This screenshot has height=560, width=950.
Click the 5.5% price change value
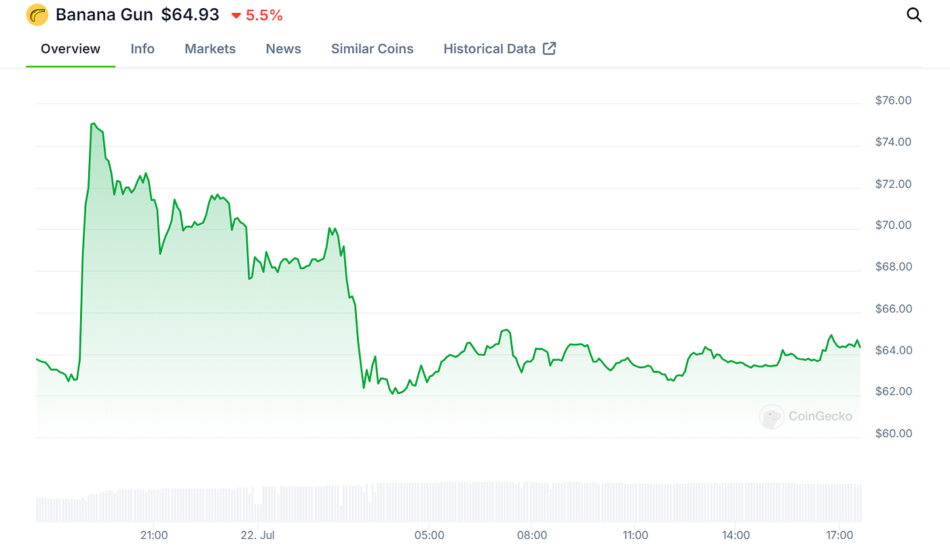pos(264,15)
